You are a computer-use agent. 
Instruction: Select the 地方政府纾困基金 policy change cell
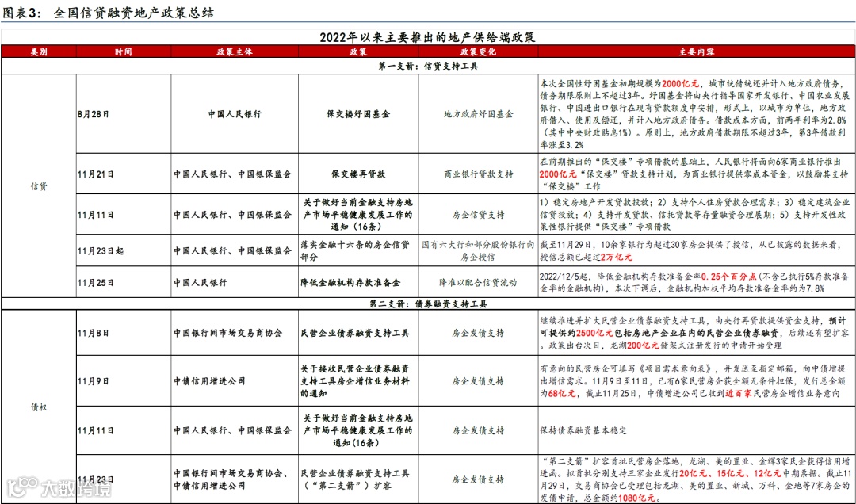(478, 114)
